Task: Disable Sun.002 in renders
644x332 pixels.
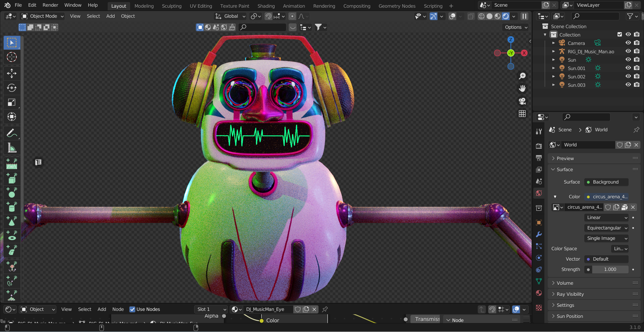Action: tap(637, 76)
